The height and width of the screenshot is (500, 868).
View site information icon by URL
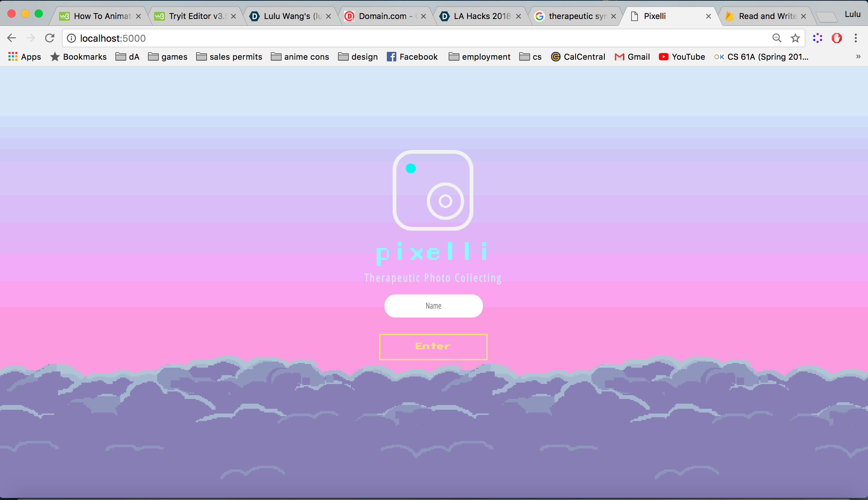[x=71, y=38]
